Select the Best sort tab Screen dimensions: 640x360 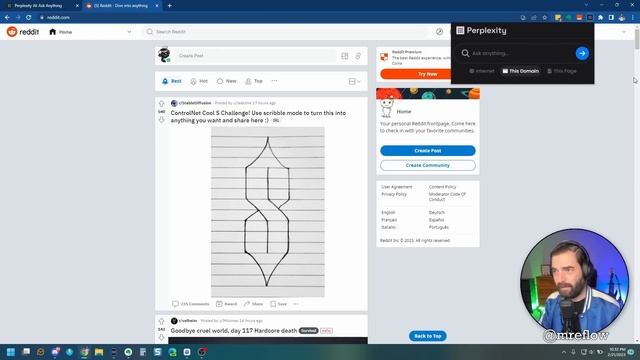[x=171, y=81]
